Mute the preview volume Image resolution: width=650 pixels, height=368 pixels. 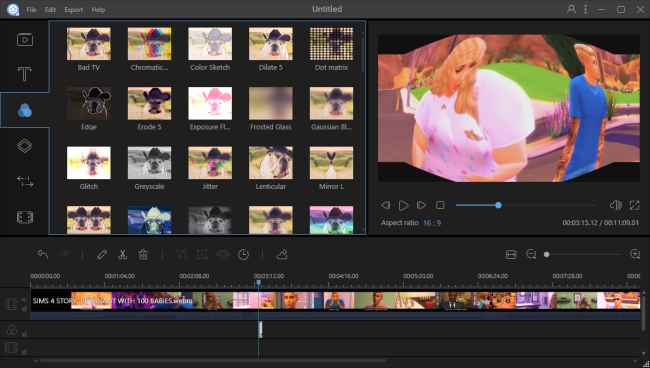tap(616, 205)
